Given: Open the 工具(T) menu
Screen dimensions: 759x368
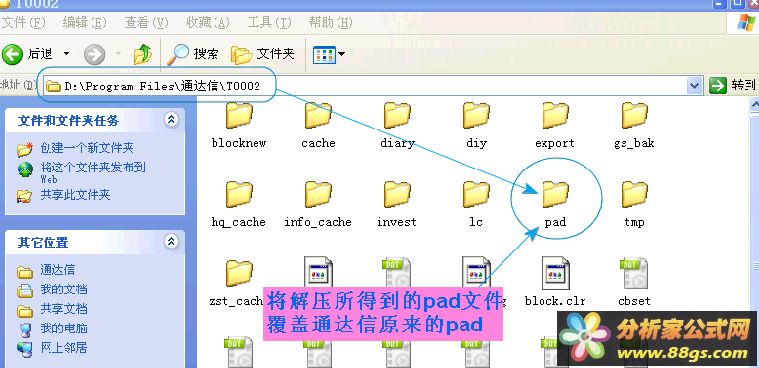Looking at the screenshot, I should (270, 22).
